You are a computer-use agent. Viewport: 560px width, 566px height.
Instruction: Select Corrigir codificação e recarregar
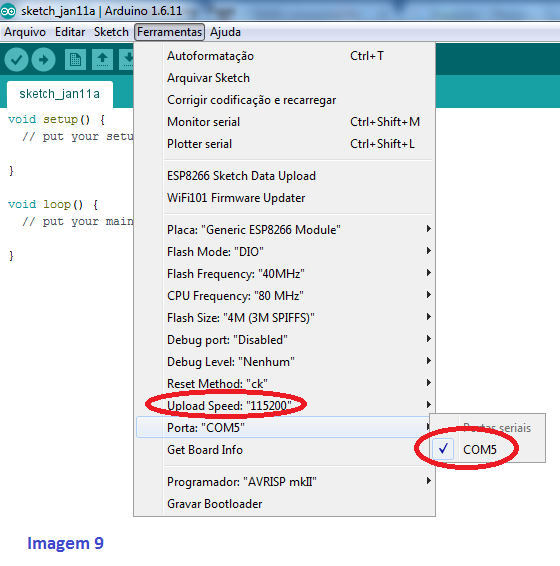[285, 100]
